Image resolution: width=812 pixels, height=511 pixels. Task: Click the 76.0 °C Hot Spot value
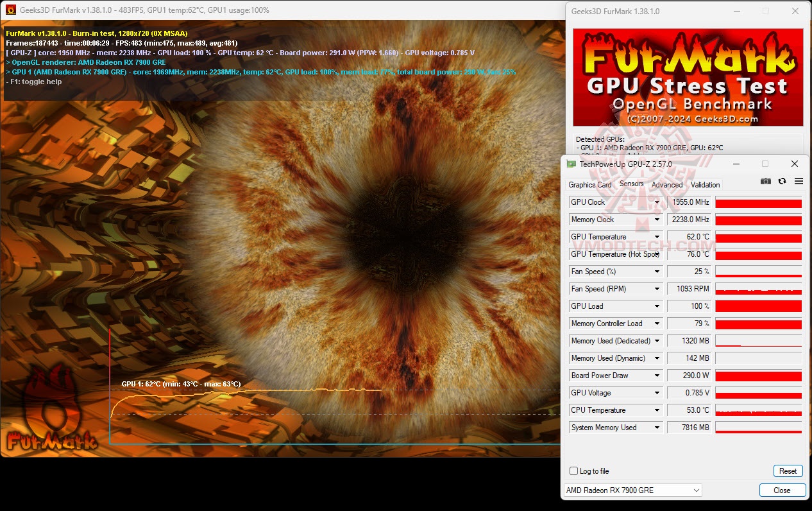click(x=689, y=254)
